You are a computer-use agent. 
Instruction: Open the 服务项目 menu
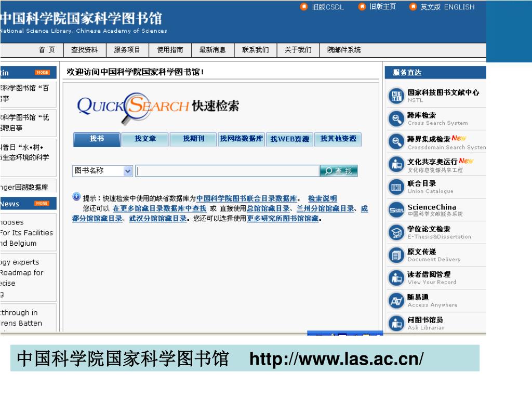point(127,50)
